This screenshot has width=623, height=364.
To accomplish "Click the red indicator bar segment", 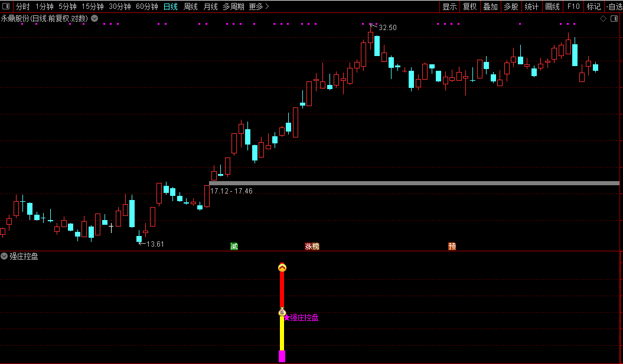I will tap(282, 290).
